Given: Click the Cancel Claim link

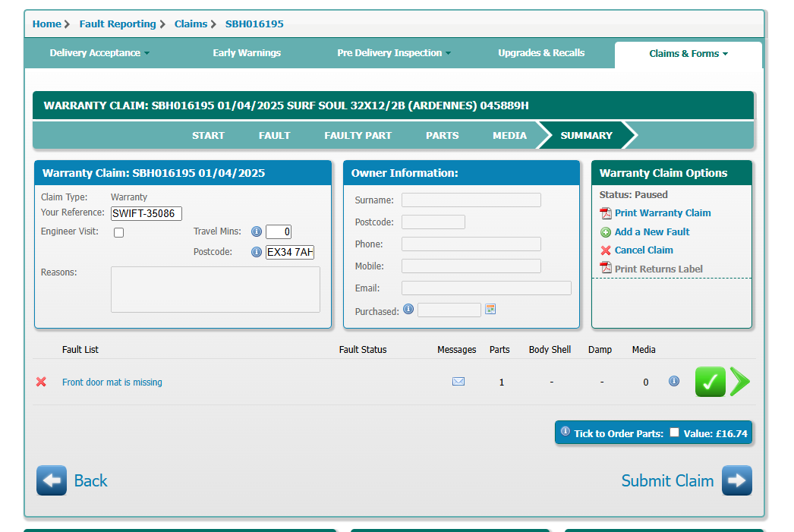Looking at the screenshot, I should pos(644,250).
